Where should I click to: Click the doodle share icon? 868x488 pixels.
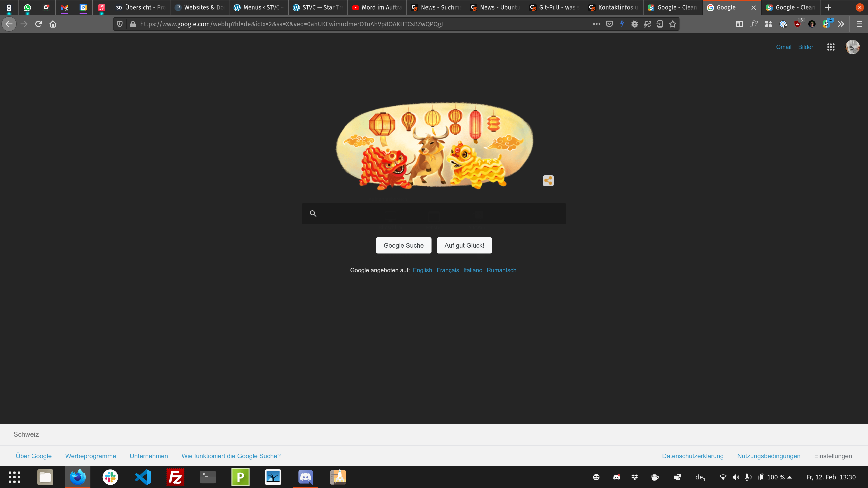(x=548, y=181)
